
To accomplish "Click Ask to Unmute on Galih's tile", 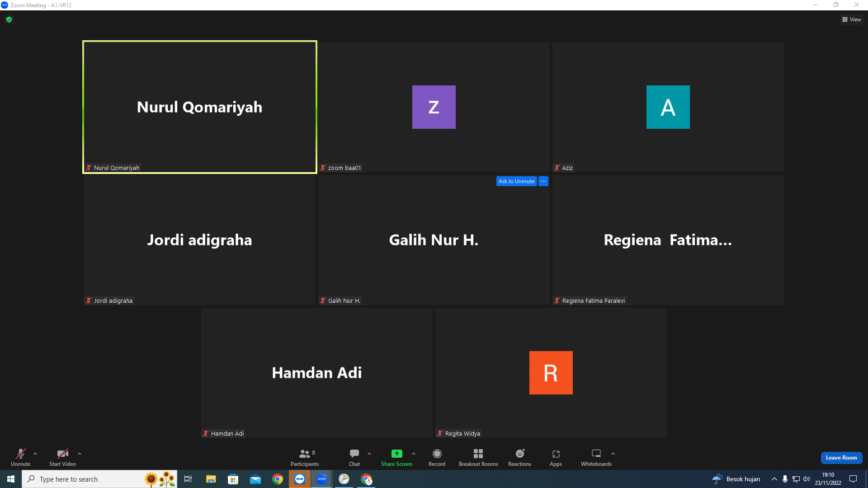I will (x=516, y=181).
